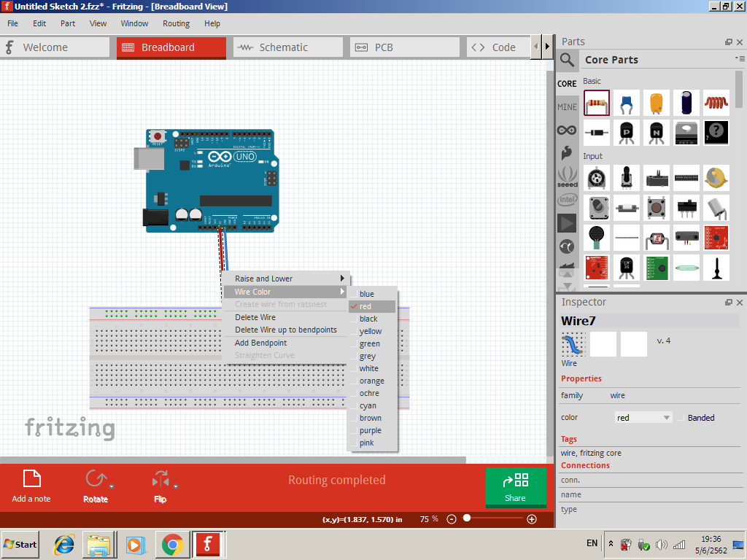Select the mystery part question mark icon

(716, 133)
